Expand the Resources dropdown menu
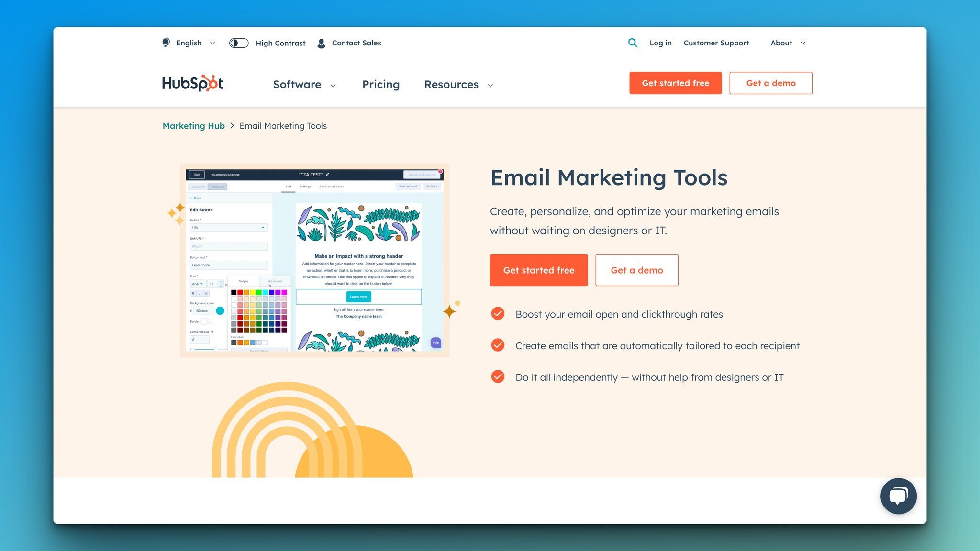 [x=457, y=84]
